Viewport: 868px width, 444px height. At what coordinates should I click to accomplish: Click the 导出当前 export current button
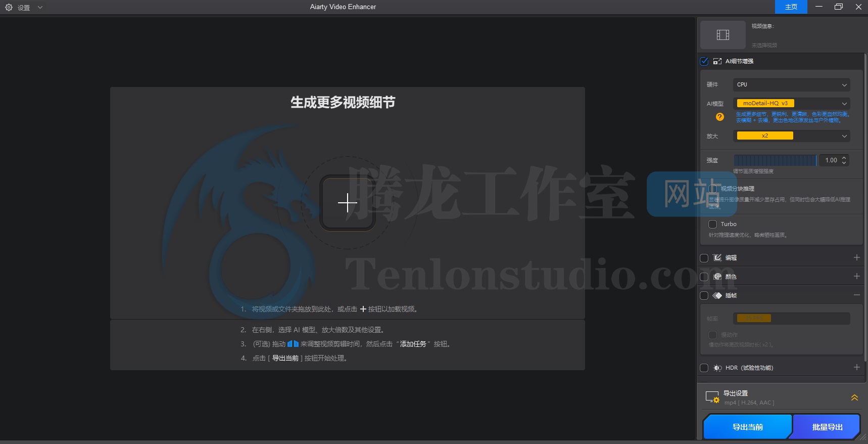pyautogui.click(x=747, y=427)
